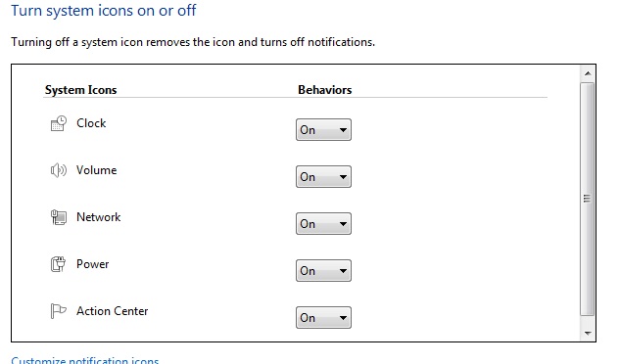Click the Action Center flag icon
The width and height of the screenshot is (620, 364).
click(58, 311)
